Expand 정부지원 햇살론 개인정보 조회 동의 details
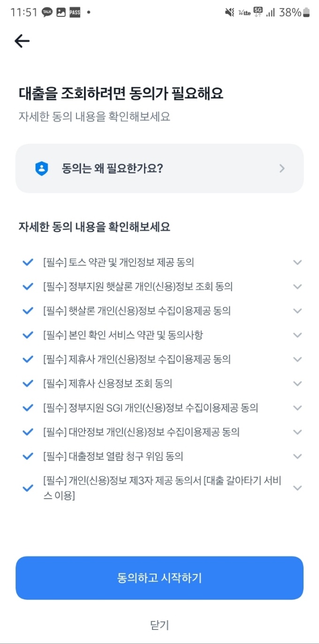319x644 pixels. (x=297, y=286)
